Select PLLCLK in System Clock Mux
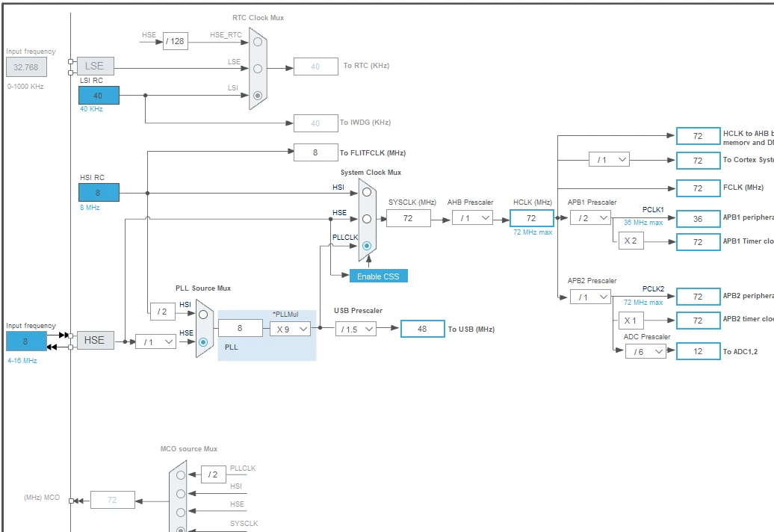Image resolution: width=774 pixels, height=532 pixels. pos(367,245)
